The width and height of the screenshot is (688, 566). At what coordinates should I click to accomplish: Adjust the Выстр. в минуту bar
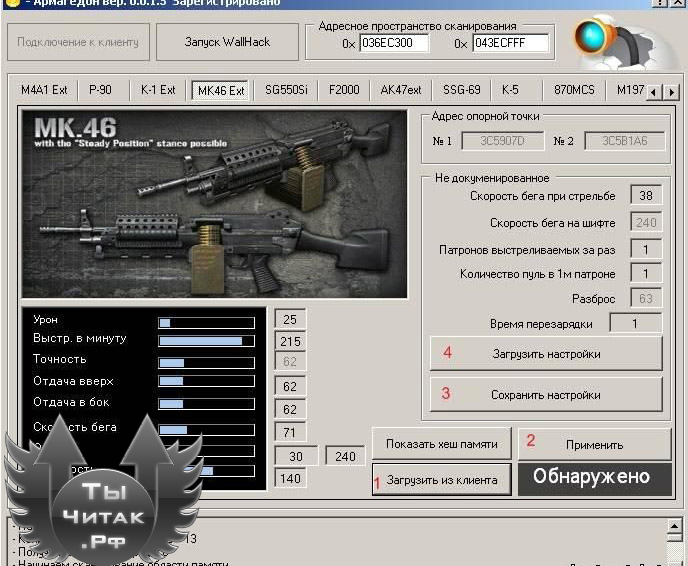(x=206, y=341)
